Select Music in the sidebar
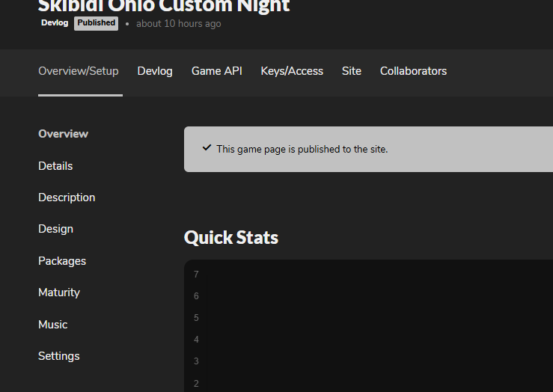This screenshot has width=553, height=392. (53, 325)
